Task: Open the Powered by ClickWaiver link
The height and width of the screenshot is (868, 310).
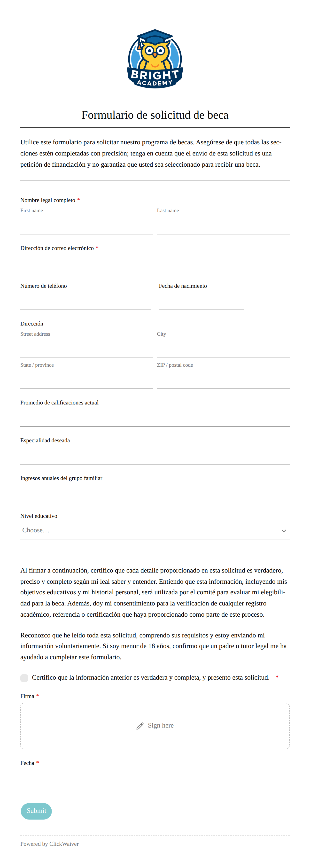Action: pyautogui.click(x=50, y=843)
